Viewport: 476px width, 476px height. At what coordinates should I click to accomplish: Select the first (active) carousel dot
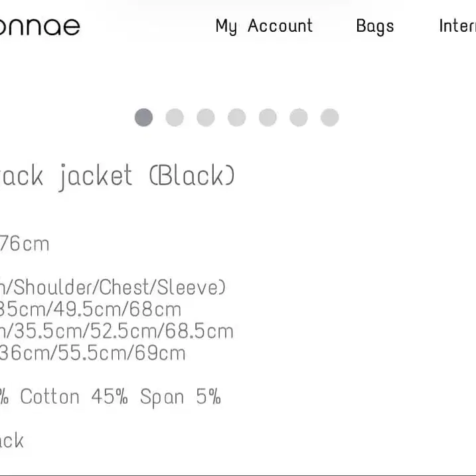tap(143, 118)
